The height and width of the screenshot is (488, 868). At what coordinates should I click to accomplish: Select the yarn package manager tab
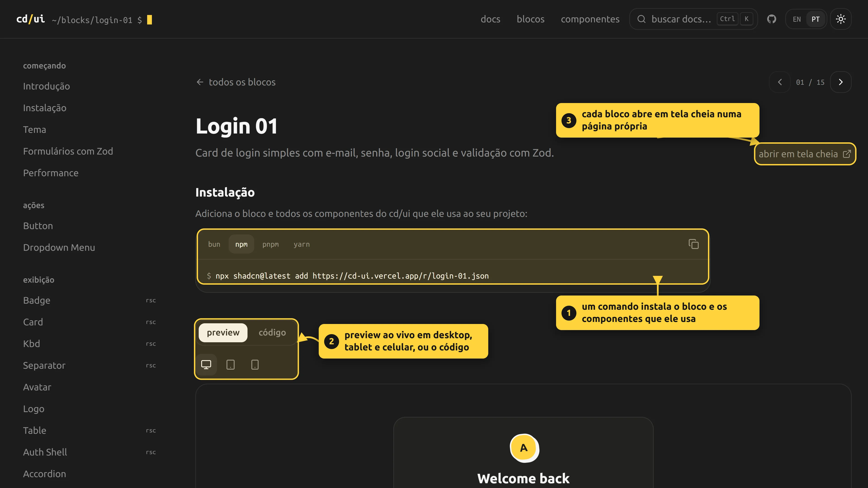pos(302,244)
